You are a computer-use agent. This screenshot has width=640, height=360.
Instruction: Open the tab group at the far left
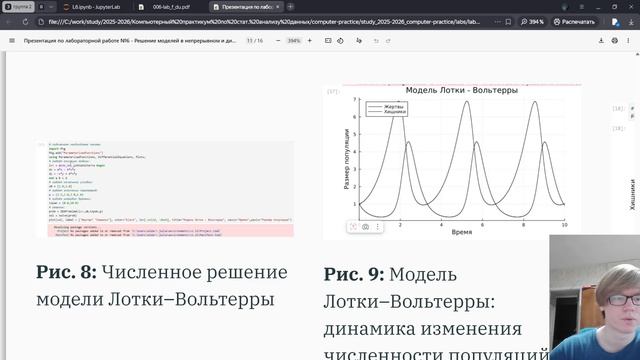click(18, 7)
